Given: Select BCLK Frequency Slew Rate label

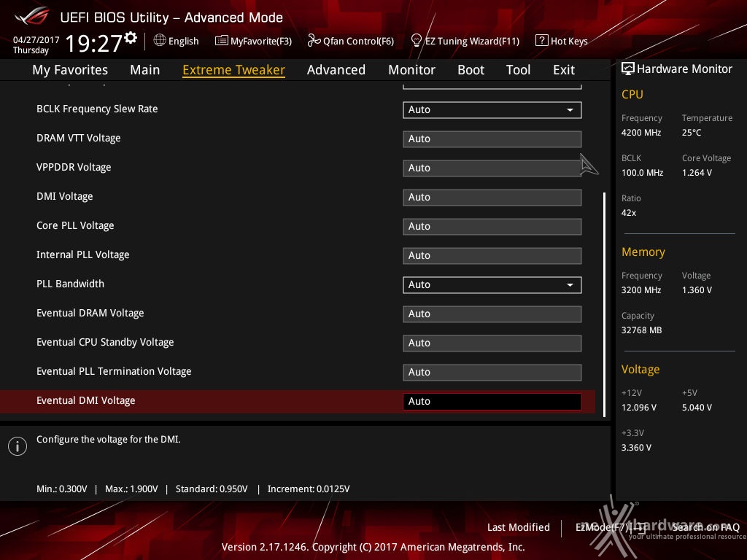Looking at the screenshot, I should [97, 109].
